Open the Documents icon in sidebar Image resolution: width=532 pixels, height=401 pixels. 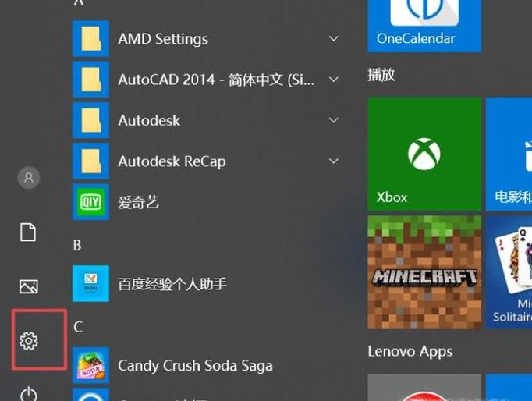[28, 232]
